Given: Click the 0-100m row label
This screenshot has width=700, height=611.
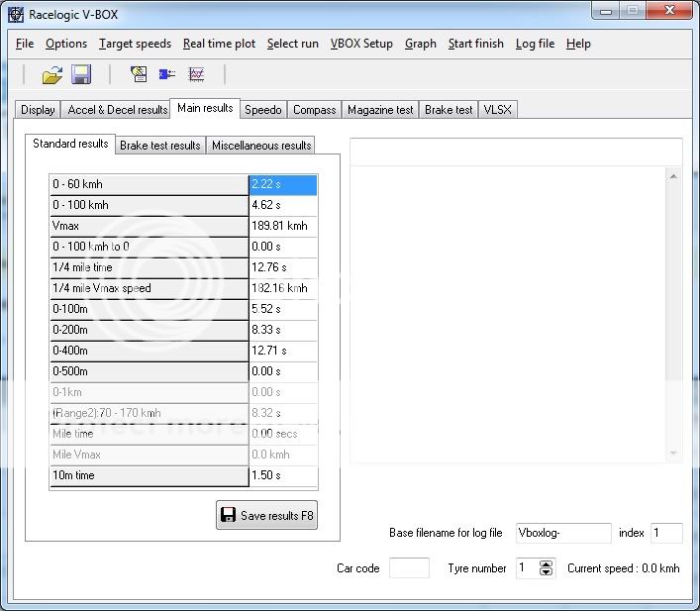Looking at the screenshot, I should (150, 309).
